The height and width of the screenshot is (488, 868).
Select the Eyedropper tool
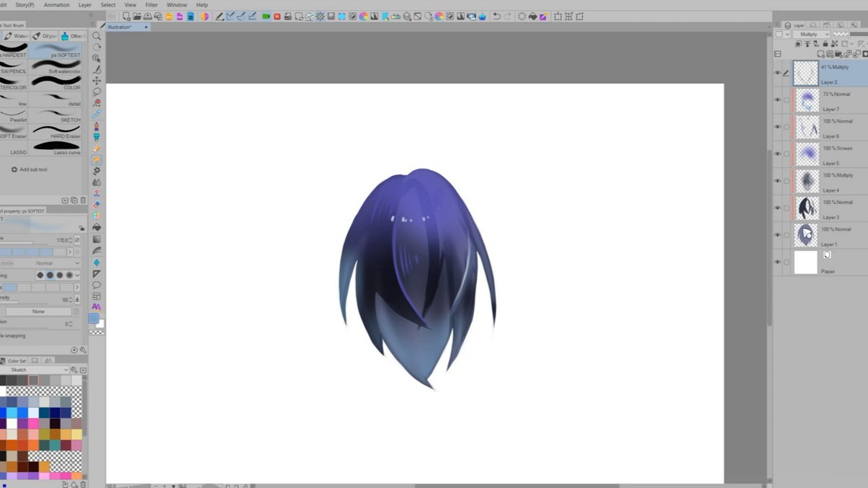(97, 115)
